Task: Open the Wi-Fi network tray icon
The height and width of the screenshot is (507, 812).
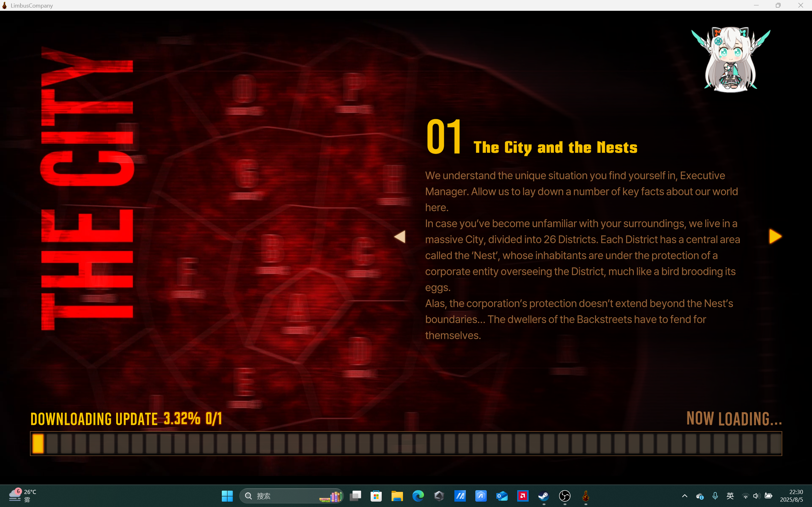Action: click(x=745, y=496)
